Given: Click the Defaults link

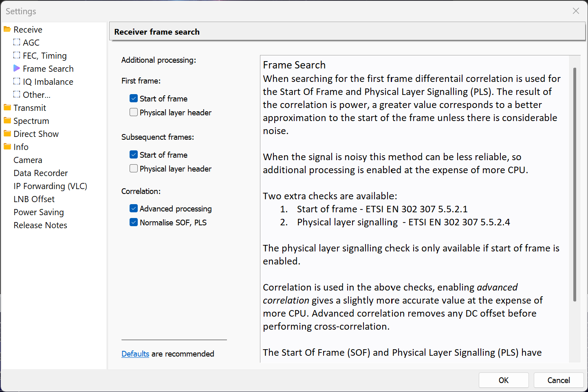Looking at the screenshot, I should pos(135,354).
